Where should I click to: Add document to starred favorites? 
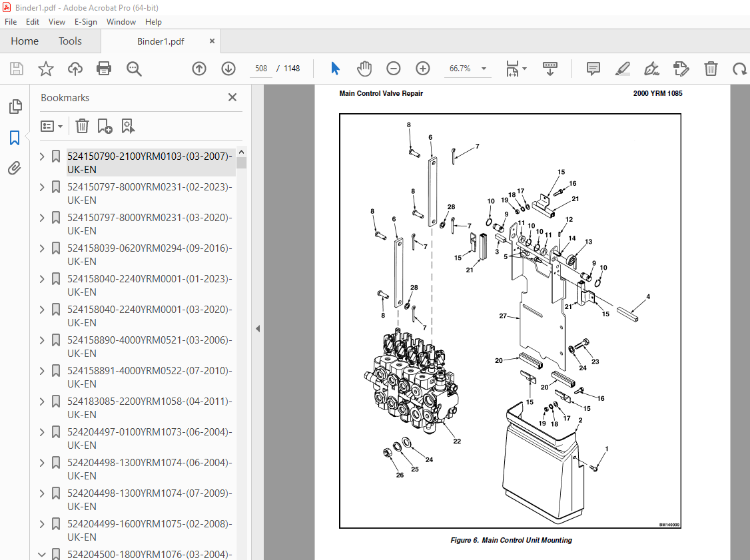[46, 69]
